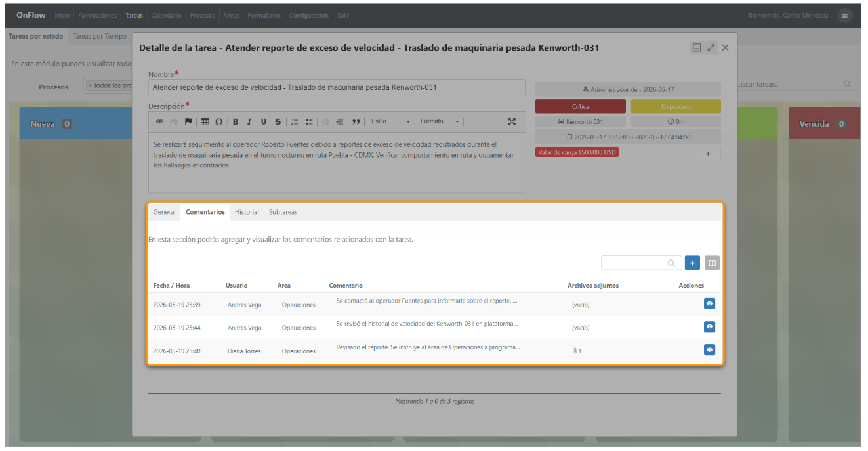
Task: Insert an anchor flag in the description
Action: [x=188, y=121]
